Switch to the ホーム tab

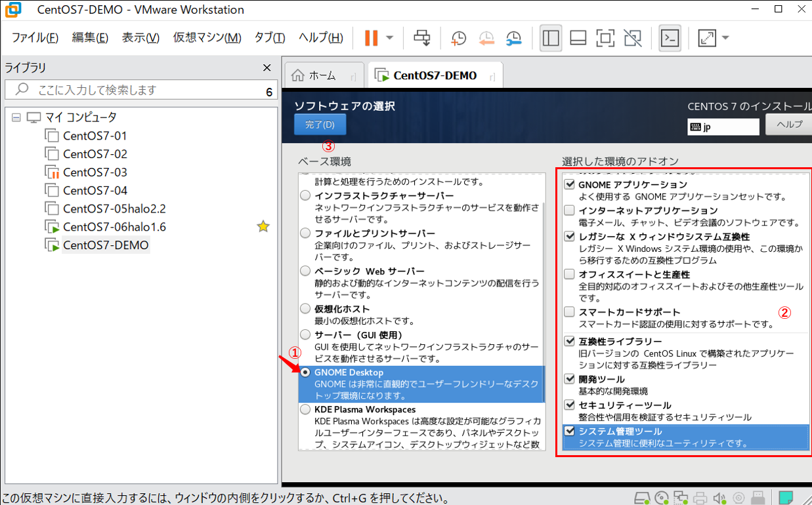(x=324, y=75)
